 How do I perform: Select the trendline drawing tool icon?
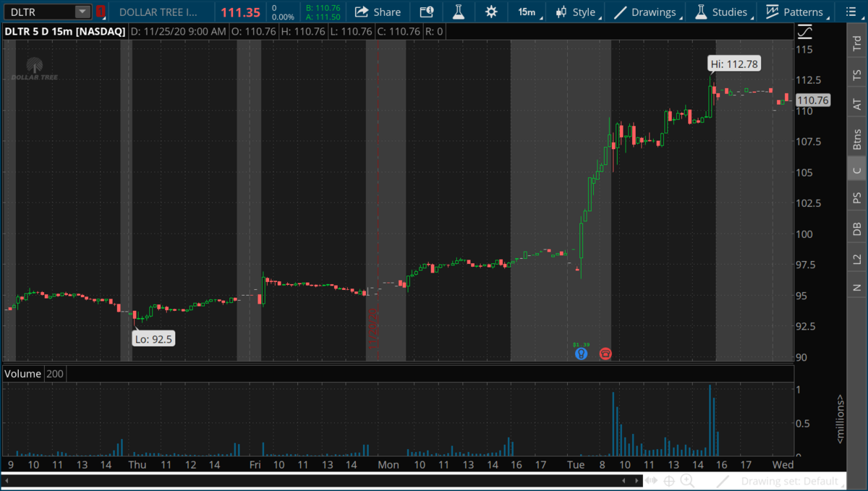[723, 480]
